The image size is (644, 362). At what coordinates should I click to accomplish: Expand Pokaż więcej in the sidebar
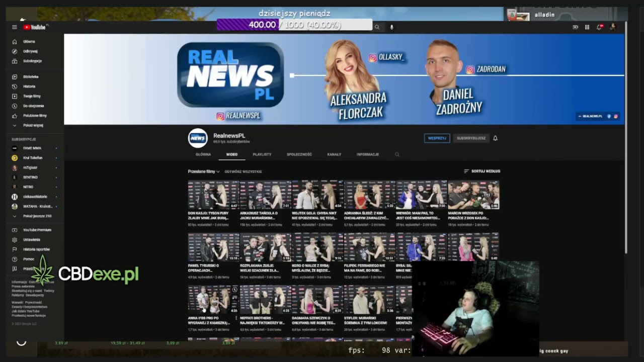[x=33, y=125]
